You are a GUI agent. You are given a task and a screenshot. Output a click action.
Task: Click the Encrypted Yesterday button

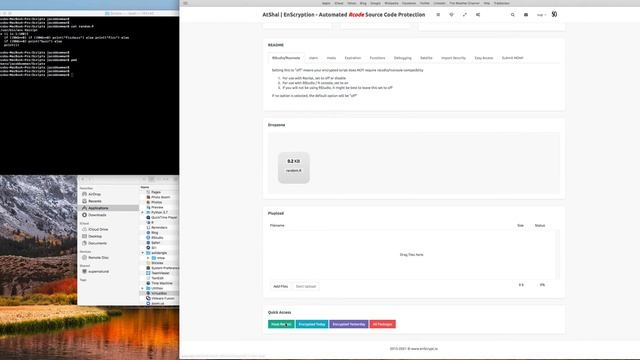pyautogui.click(x=349, y=324)
